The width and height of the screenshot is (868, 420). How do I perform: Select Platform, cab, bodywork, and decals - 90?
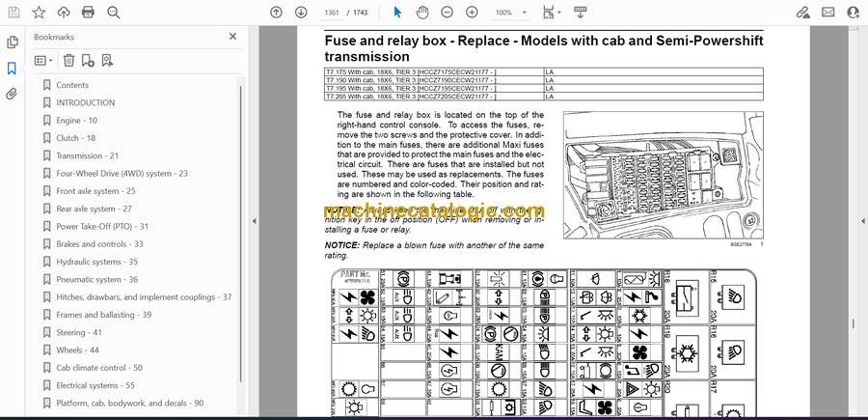[129, 404]
